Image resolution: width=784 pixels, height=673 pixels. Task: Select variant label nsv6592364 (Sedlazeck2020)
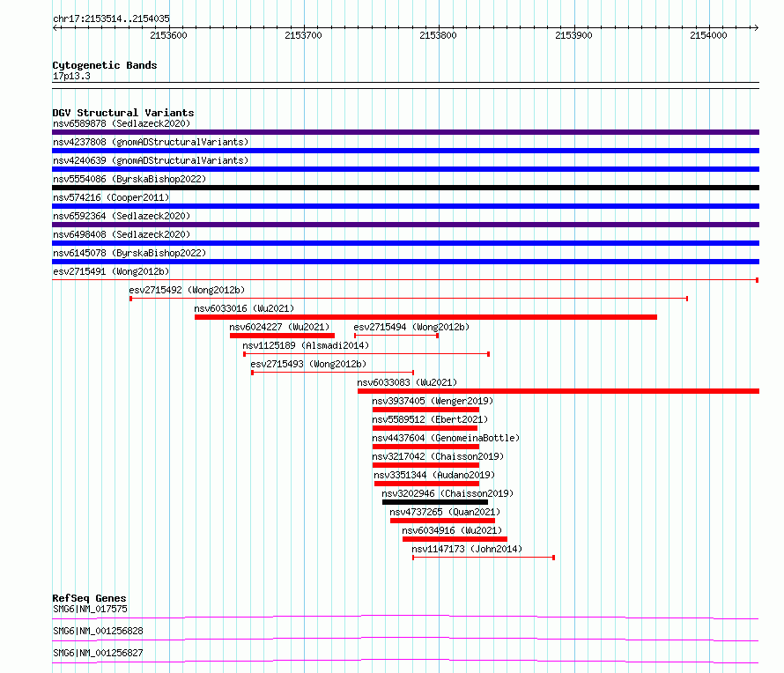(x=122, y=216)
